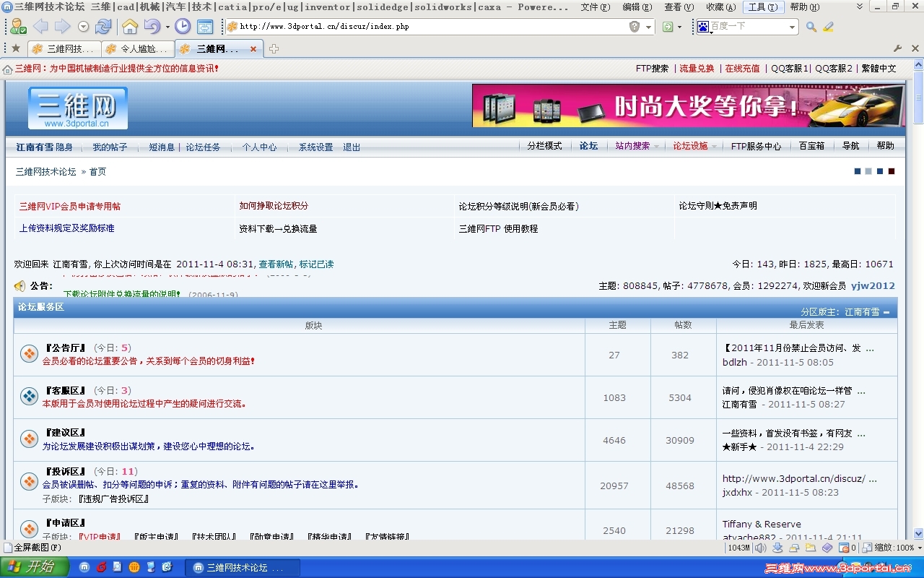Click the undo closed tab icon
The image size is (924, 578).
tap(152, 27)
